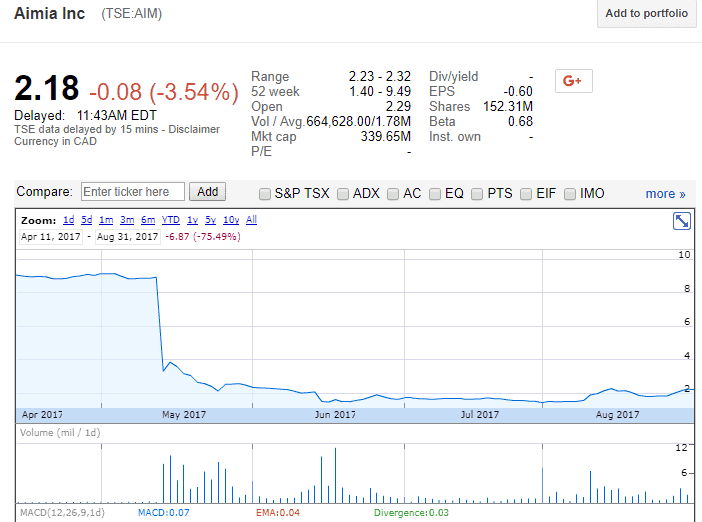Viewport: 702px width, 522px height.
Task: Set chart zoom to All
Action: 252,220
